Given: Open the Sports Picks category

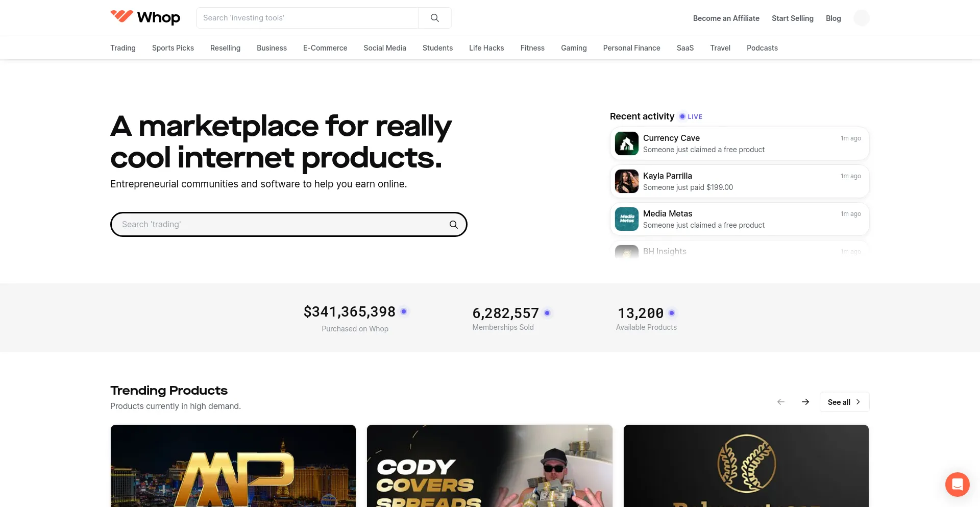Looking at the screenshot, I should pyautogui.click(x=173, y=48).
